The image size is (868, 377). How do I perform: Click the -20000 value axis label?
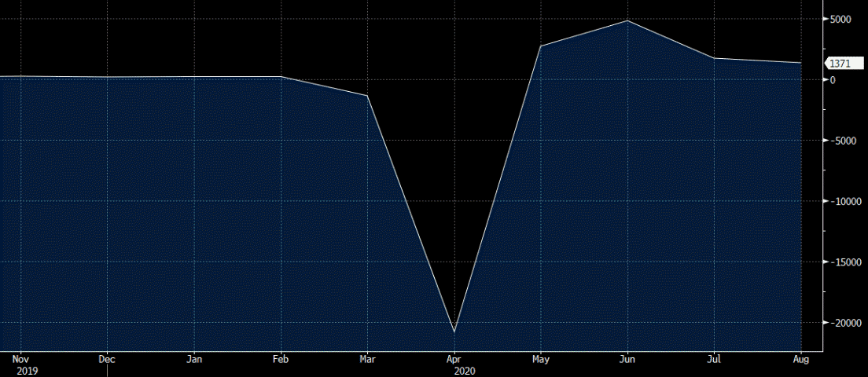(x=843, y=323)
